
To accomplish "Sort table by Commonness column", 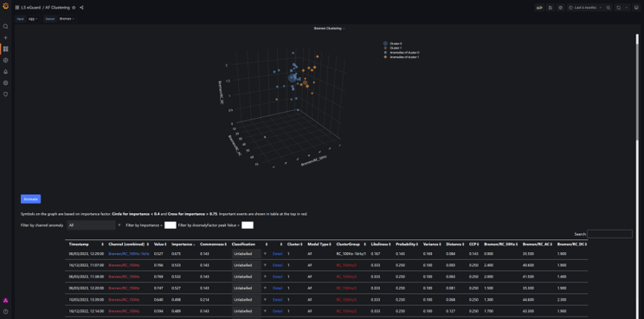I will [x=214, y=244].
